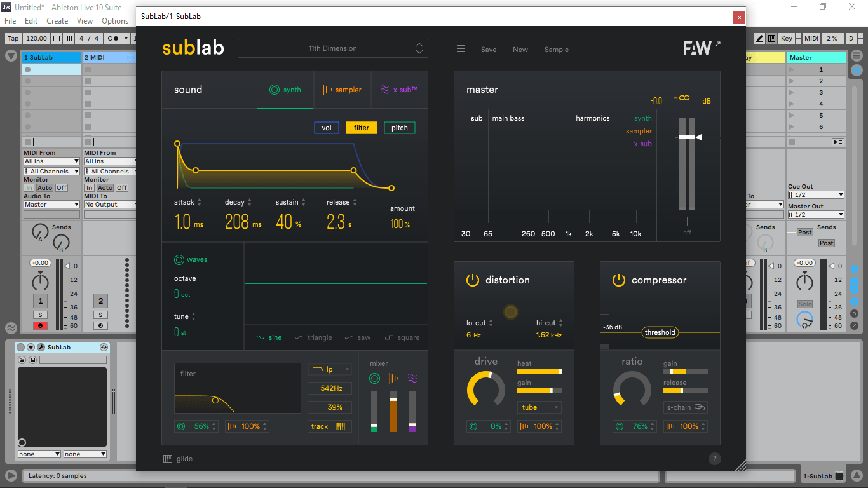Toggle SubLab device activator in Ableton
This screenshot has width=868, height=488.
click(20, 348)
